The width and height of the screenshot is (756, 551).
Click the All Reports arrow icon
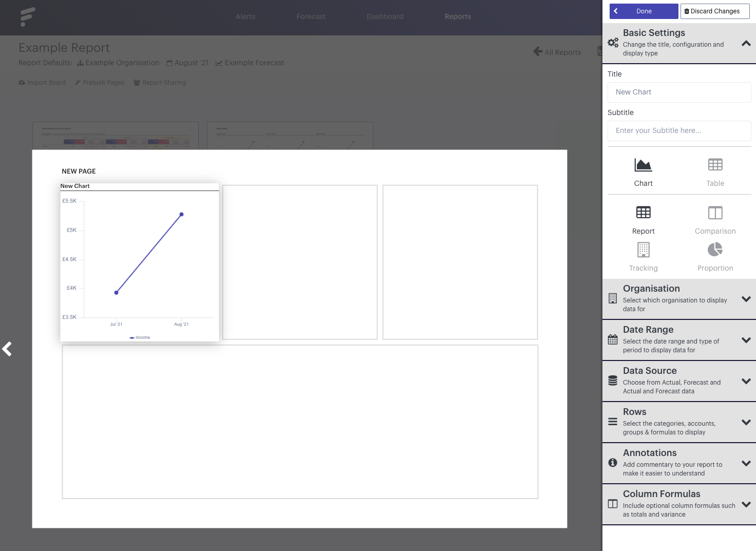pos(538,51)
